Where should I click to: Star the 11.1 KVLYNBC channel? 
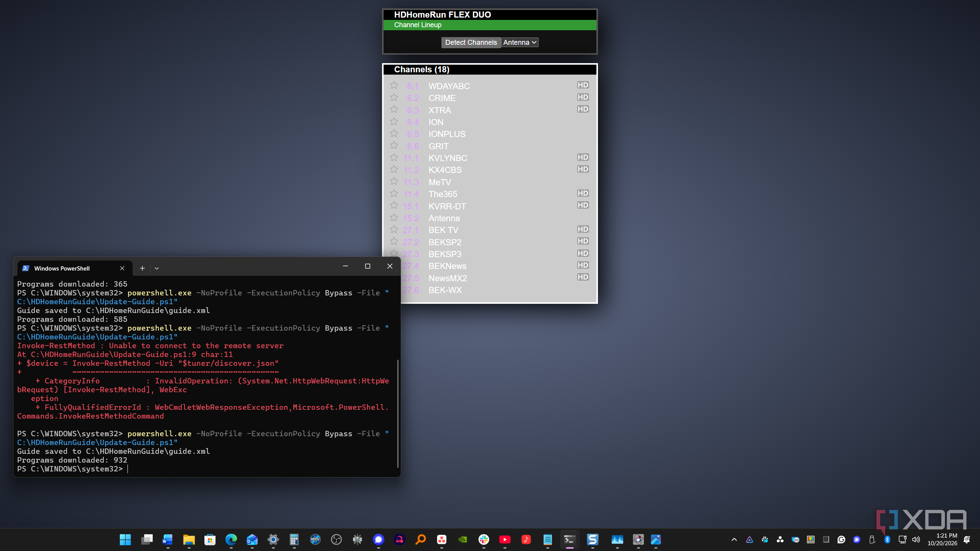pyautogui.click(x=394, y=158)
